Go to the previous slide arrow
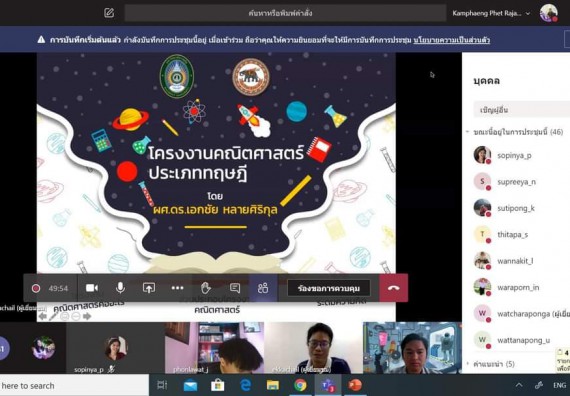This screenshot has height=396, width=570. tap(43, 316)
